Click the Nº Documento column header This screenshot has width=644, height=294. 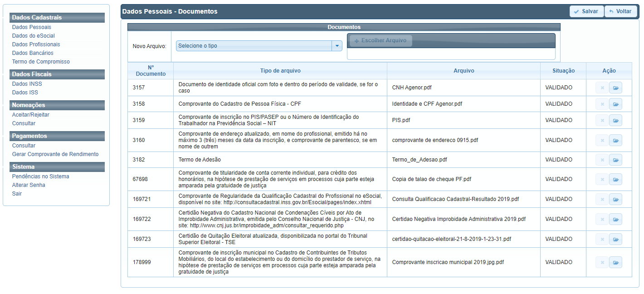151,71
